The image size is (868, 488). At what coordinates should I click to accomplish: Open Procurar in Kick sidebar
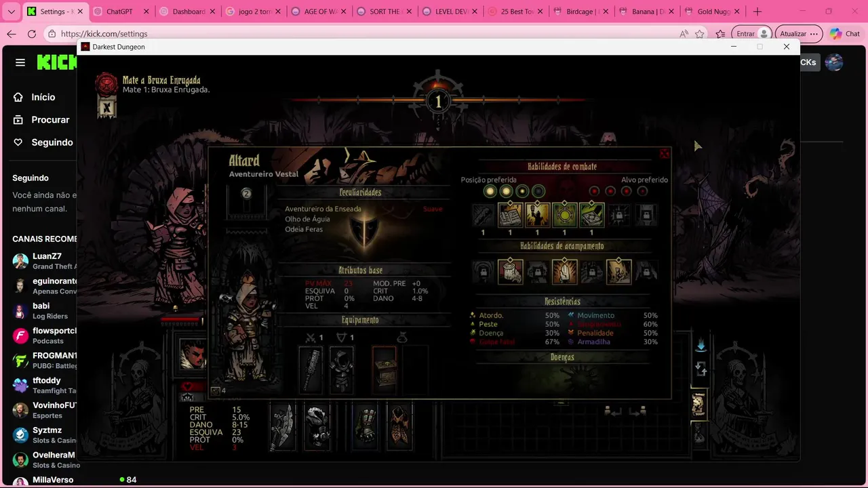[41, 119]
